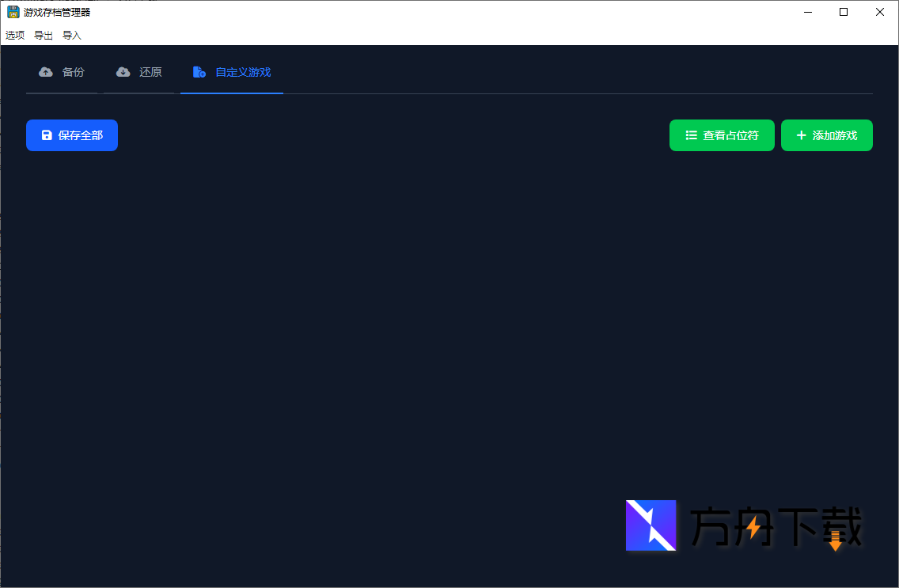Click the cloud icon on the 备份 tab
Image resolution: width=899 pixels, height=588 pixels.
[45, 71]
